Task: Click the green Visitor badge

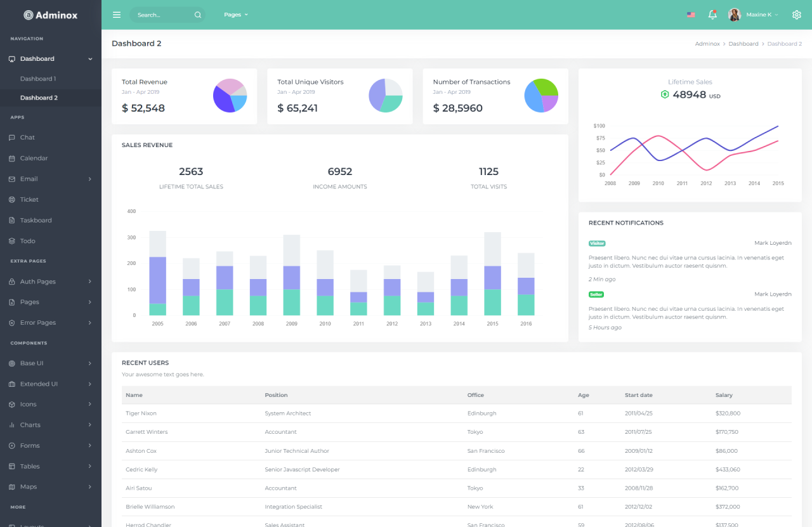Action: point(597,244)
